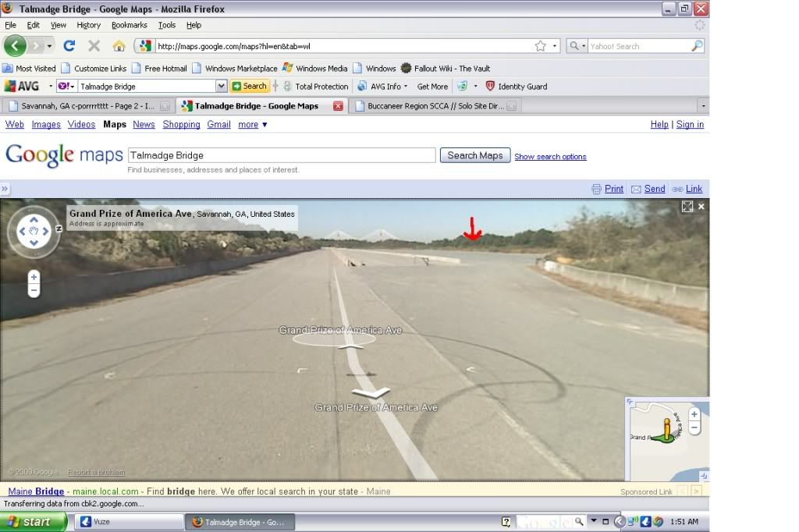Open the Bookmarks menu

tap(129, 25)
